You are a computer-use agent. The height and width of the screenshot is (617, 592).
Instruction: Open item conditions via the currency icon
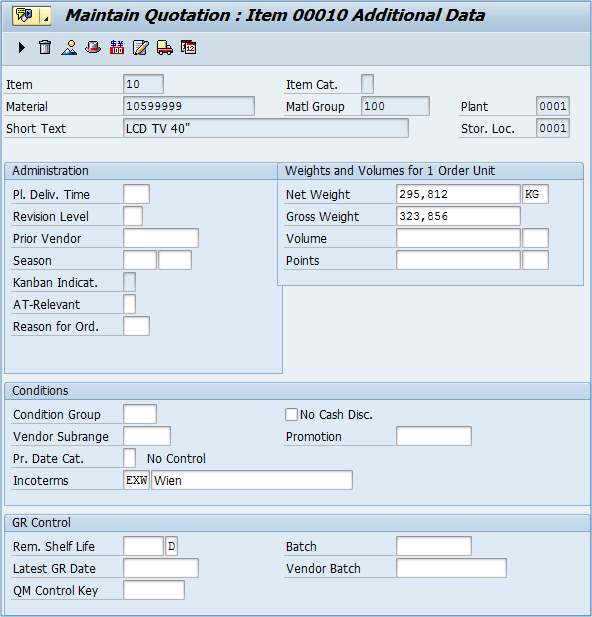pyautogui.click(x=117, y=48)
